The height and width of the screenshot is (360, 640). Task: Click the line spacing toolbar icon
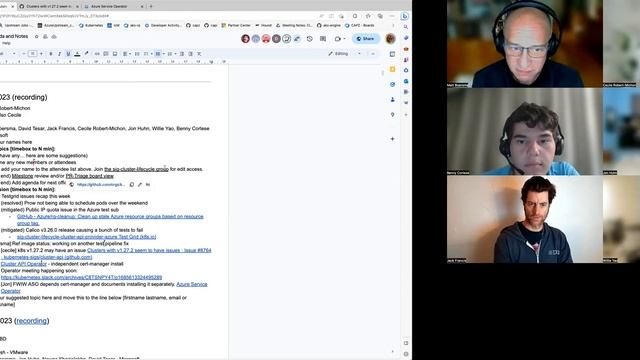click(x=137, y=54)
